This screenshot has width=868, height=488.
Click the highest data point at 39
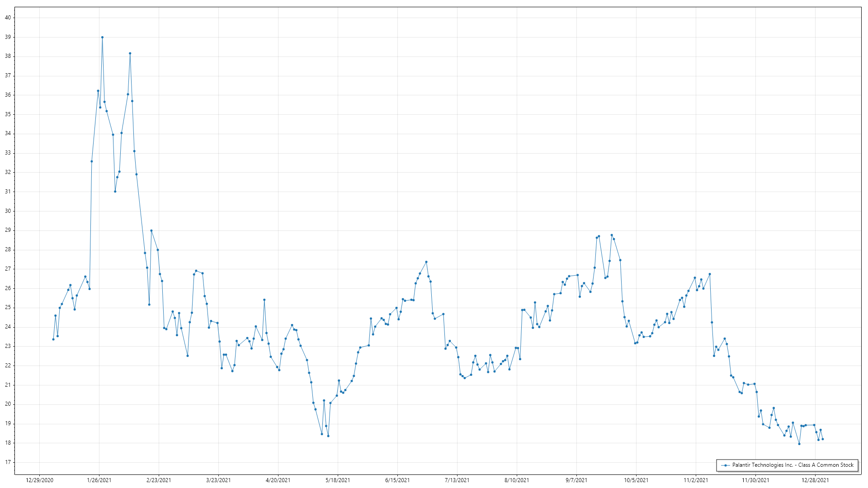[102, 38]
